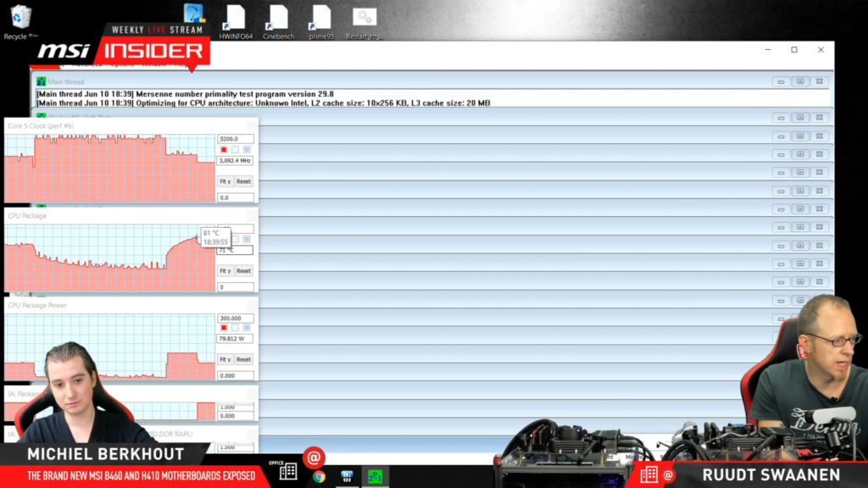Open the Restart_to_ desktop shortcut
Viewport: 868px width, 488px height.
coord(364,23)
